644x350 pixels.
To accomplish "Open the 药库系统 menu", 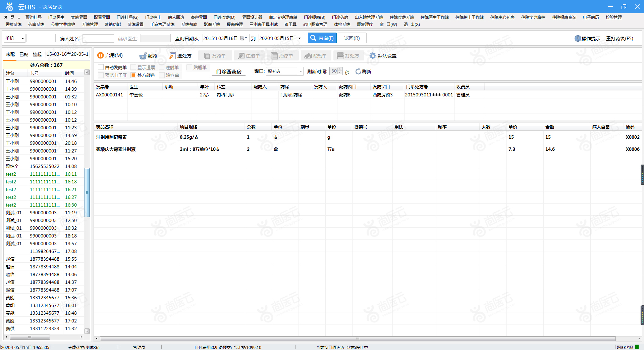I will coord(36,24).
